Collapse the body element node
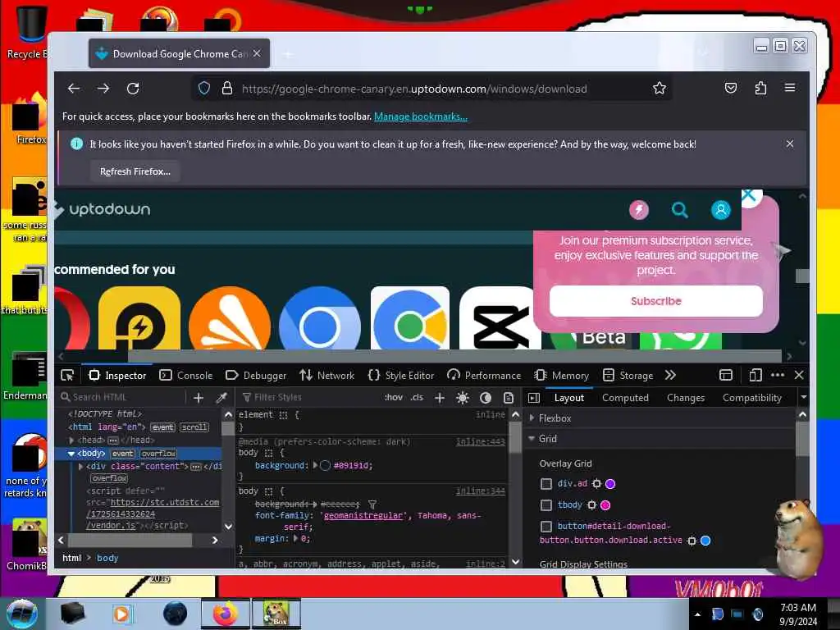Image resolution: width=840 pixels, height=630 pixels. (x=71, y=453)
